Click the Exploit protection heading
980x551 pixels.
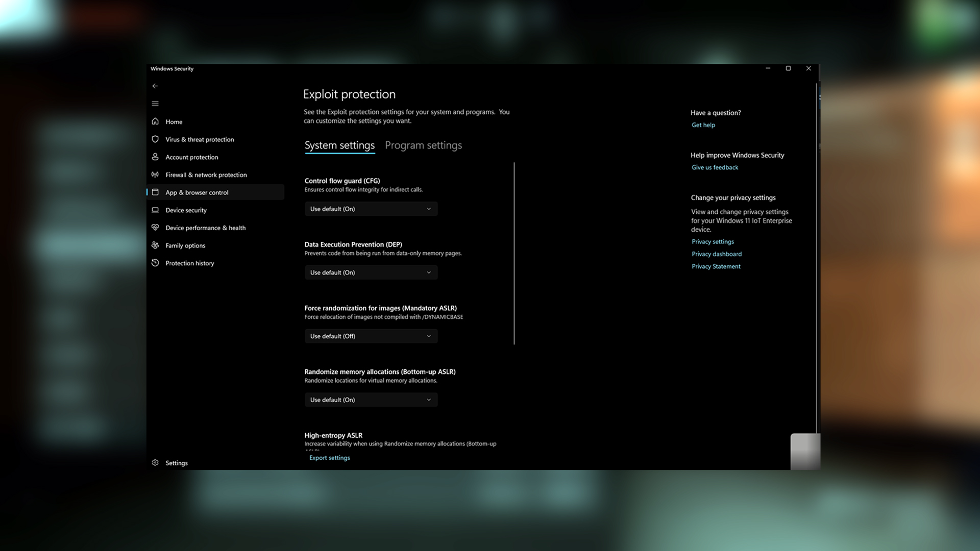coord(349,94)
